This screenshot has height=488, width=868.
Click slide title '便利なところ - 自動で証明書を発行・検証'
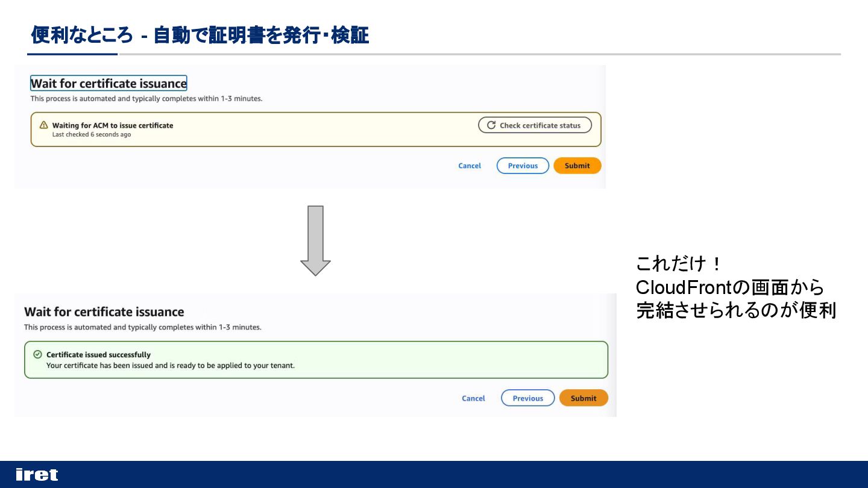click(x=200, y=36)
